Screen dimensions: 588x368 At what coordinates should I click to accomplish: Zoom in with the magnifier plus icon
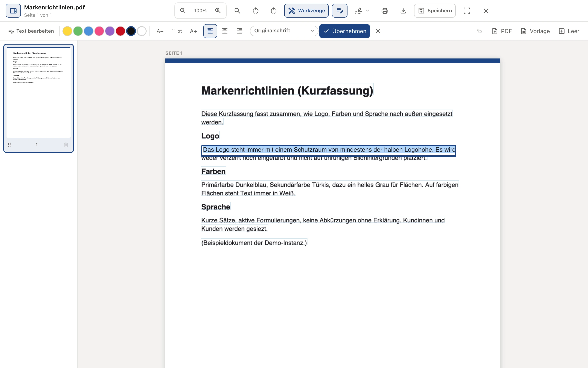click(x=218, y=11)
